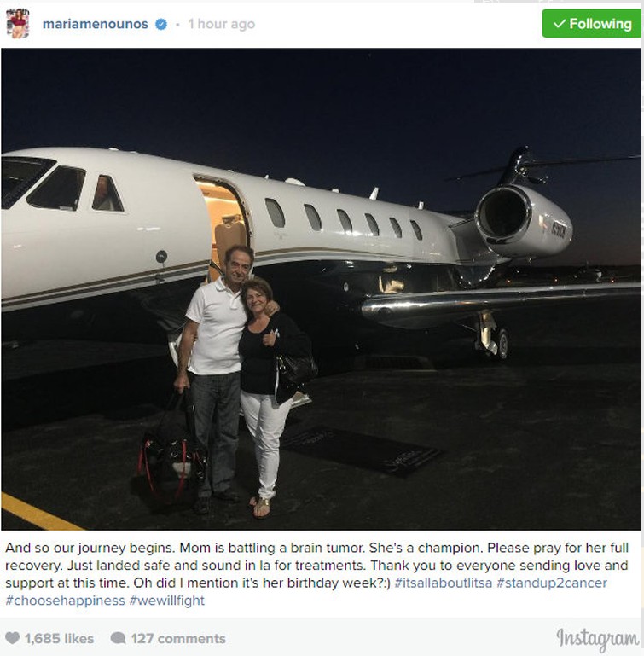
Task: Show the 127 comments
Action: (178, 638)
